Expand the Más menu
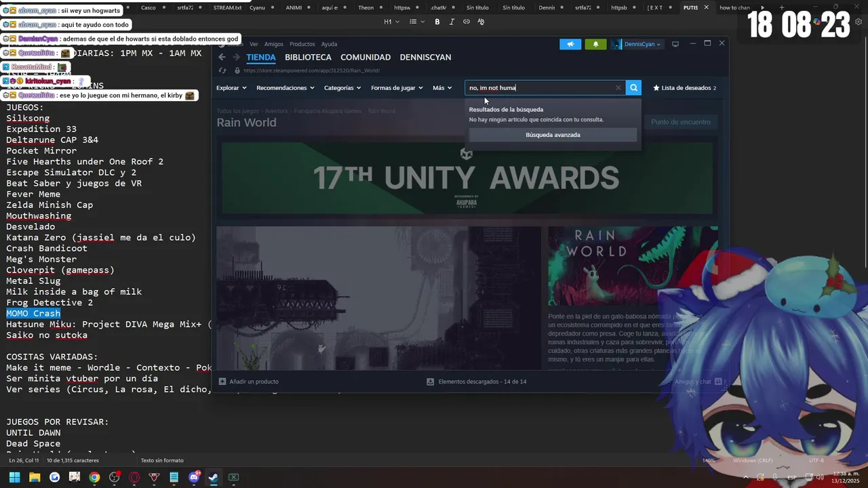The width and height of the screenshot is (868, 488). coord(442,87)
